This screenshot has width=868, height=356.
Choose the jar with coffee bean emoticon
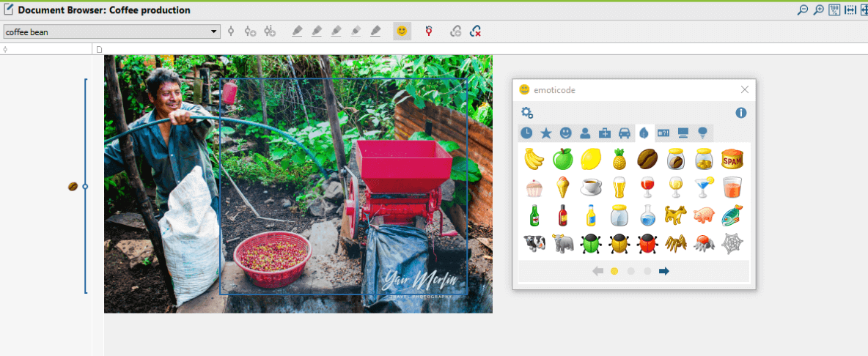click(x=675, y=159)
